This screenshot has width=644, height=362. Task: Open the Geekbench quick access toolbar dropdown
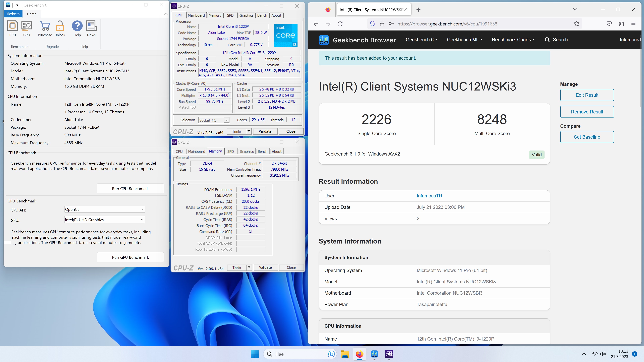pos(17,5)
